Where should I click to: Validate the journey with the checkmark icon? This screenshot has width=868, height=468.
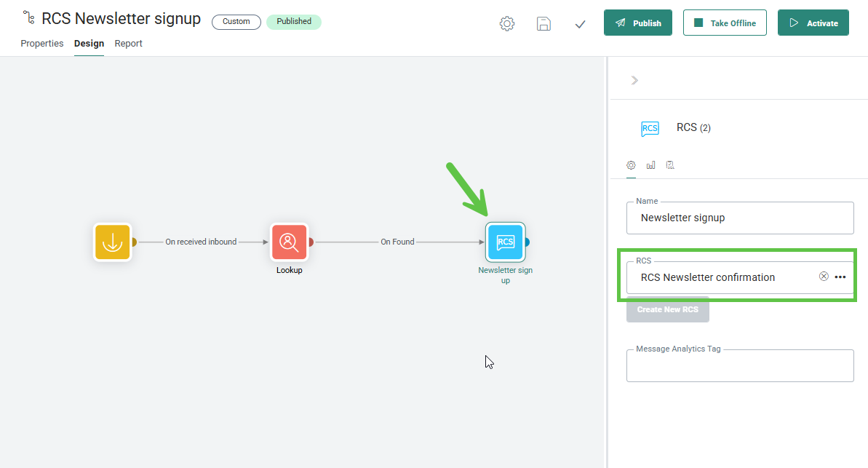tap(580, 24)
